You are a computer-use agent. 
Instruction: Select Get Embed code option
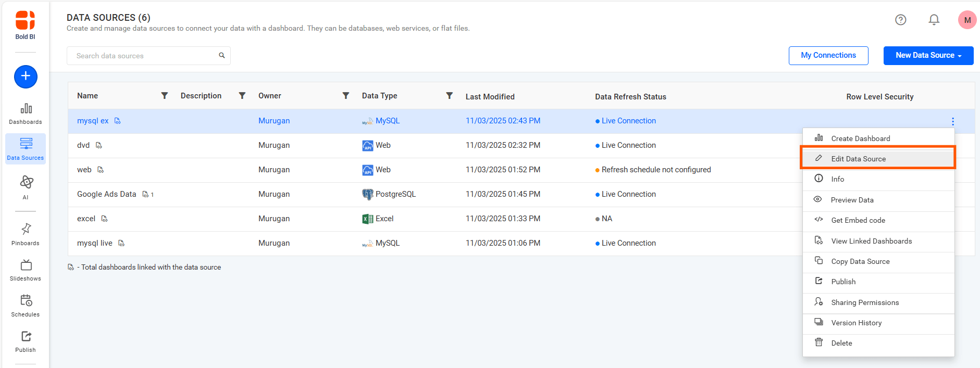[878, 220]
